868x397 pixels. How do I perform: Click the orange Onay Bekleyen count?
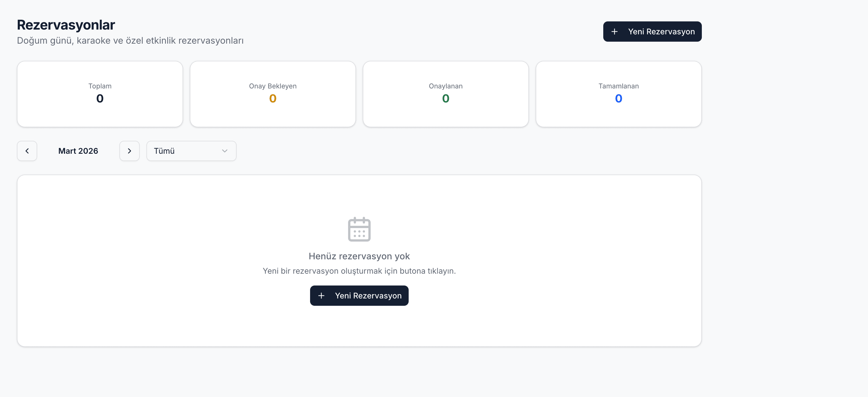click(x=273, y=99)
